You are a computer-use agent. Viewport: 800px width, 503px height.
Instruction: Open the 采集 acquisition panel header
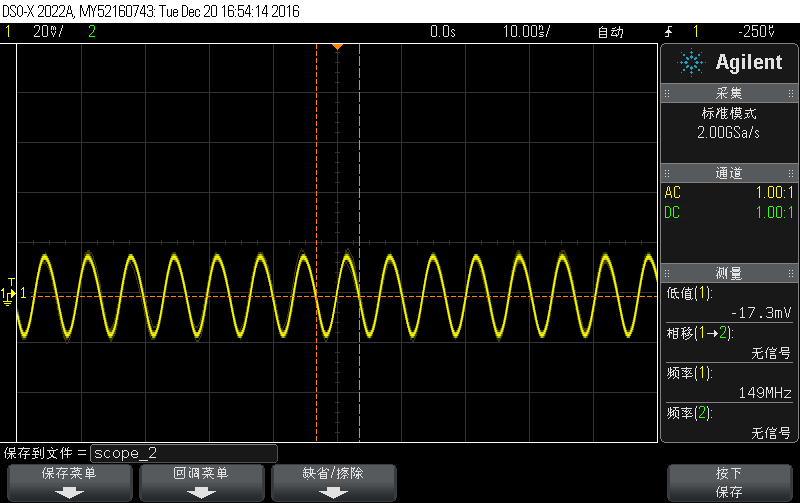coord(729,93)
